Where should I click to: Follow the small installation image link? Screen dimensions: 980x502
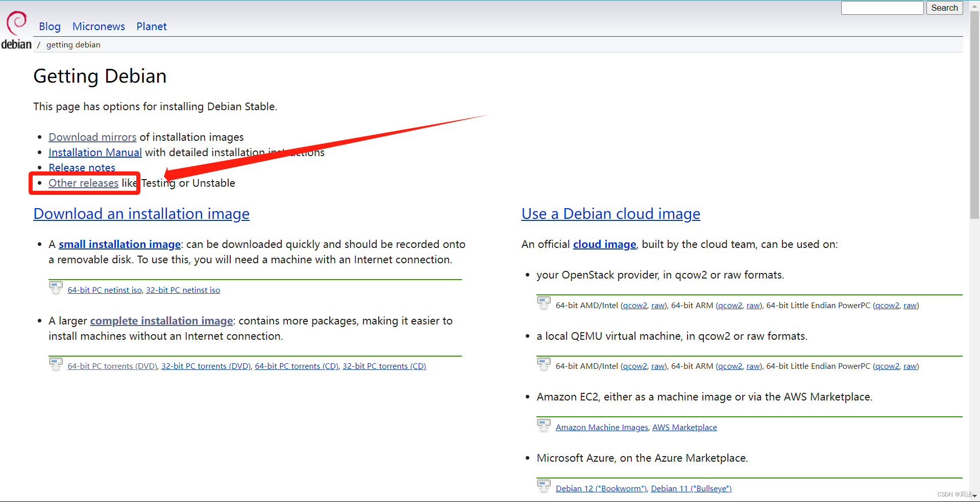click(x=119, y=244)
